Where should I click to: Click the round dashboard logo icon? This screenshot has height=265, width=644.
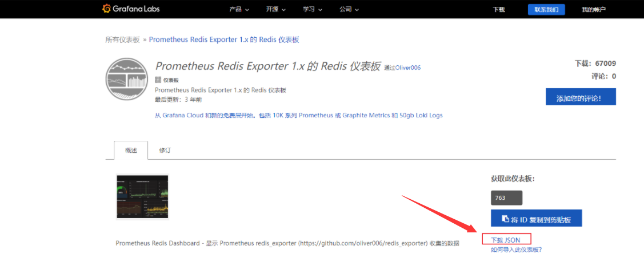pos(126,78)
